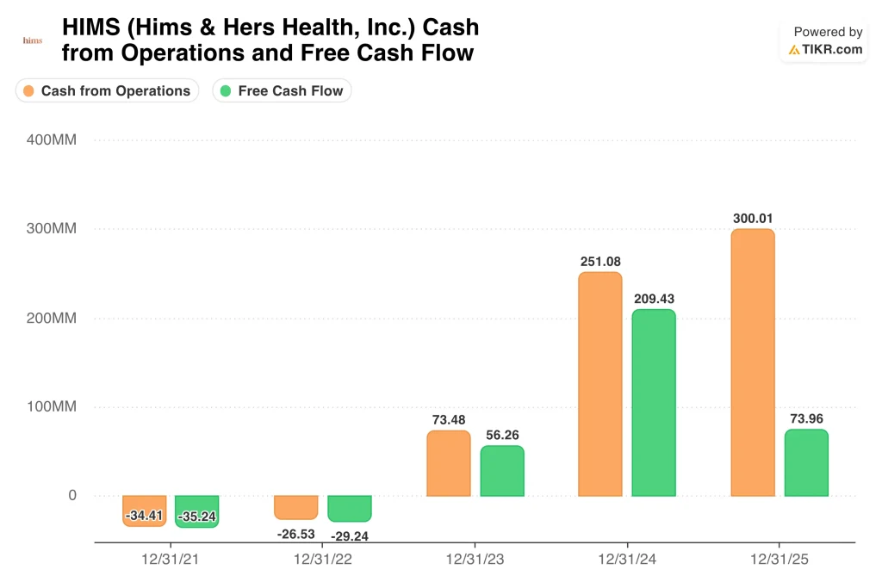Viewport: 882px width, 588px height.
Task: Click the hims logo icon
Action: pyautogui.click(x=33, y=40)
